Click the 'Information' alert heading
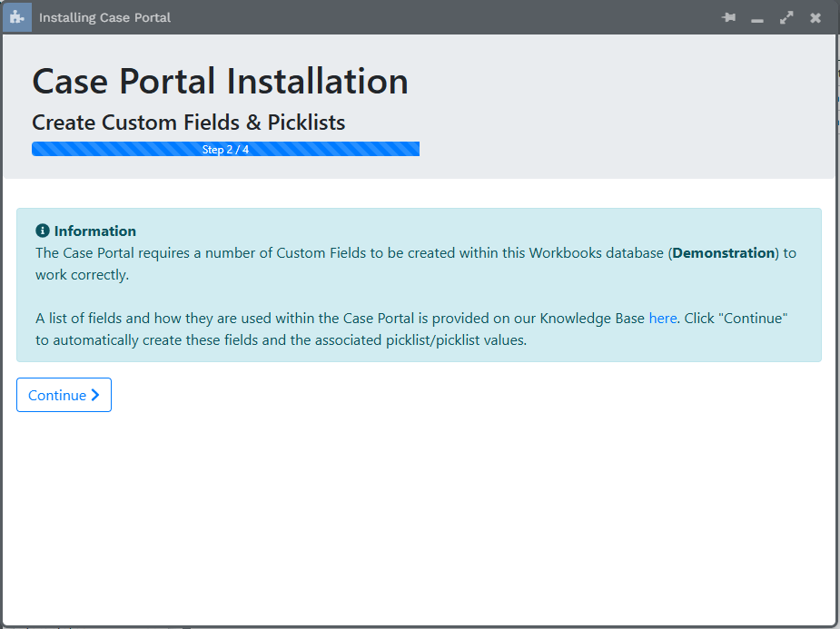Viewport: 840px width, 629px height. (x=94, y=231)
